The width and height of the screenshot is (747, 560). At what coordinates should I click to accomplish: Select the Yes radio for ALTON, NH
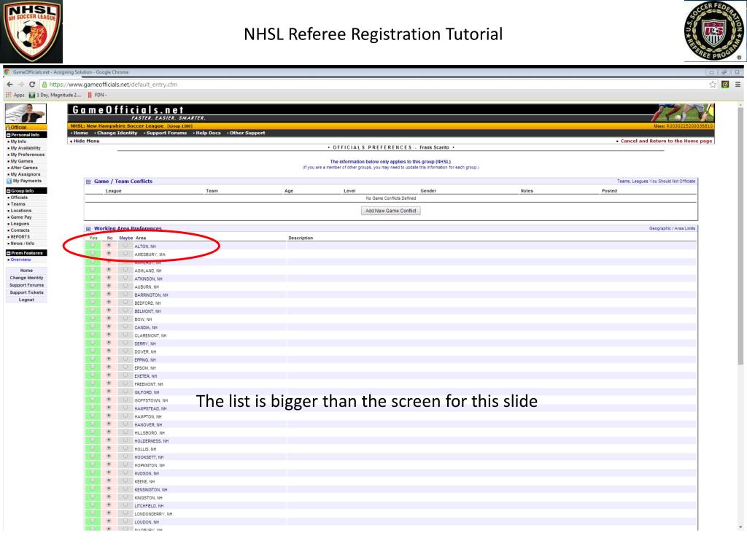coord(93,246)
